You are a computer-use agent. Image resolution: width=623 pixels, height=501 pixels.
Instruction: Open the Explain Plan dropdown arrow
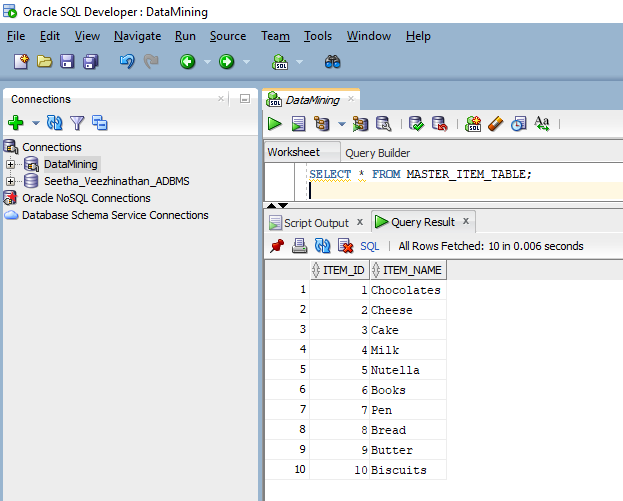(341, 124)
